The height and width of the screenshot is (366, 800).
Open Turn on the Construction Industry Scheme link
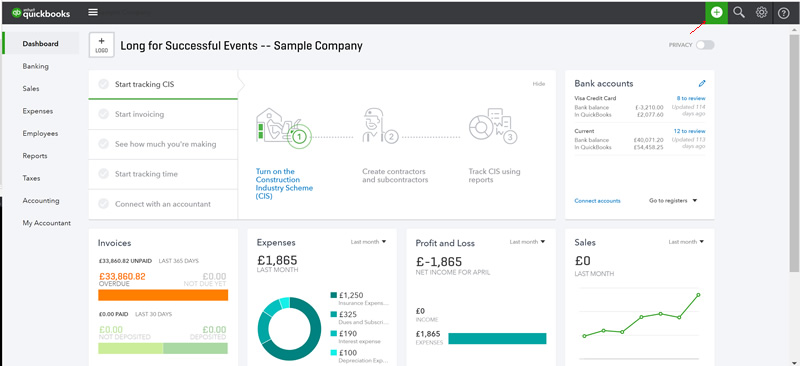click(x=284, y=184)
